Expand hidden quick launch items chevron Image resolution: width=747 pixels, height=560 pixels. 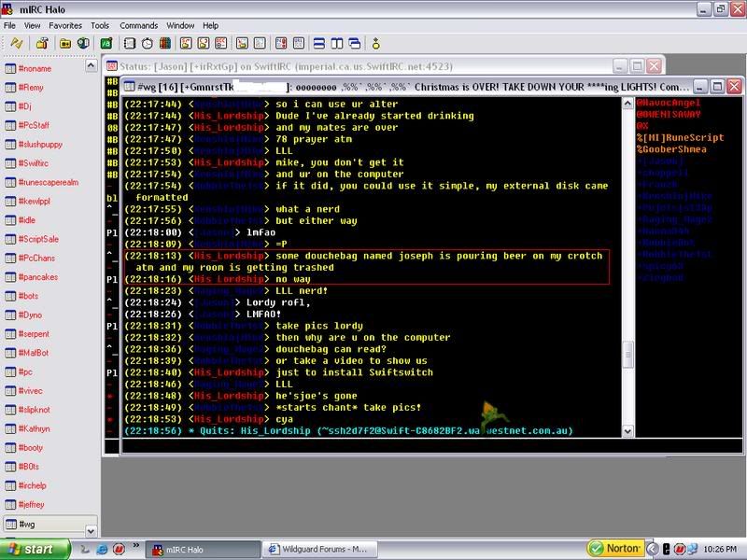click(x=135, y=545)
